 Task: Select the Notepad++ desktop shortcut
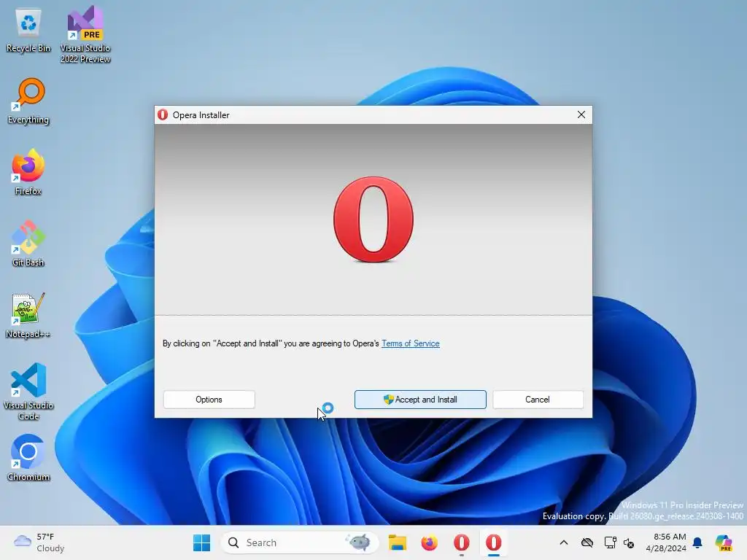pyautogui.click(x=28, y=315)
